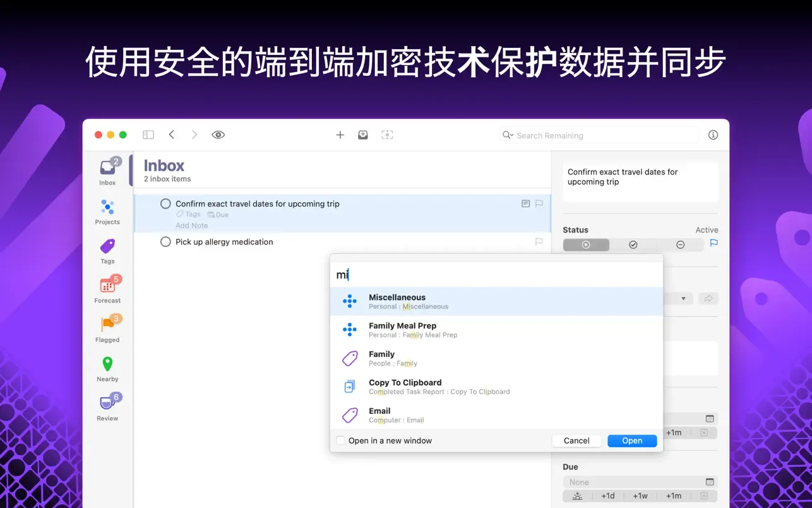Mark 'Pick up allergy medication' complete

(x=165, y=242)
